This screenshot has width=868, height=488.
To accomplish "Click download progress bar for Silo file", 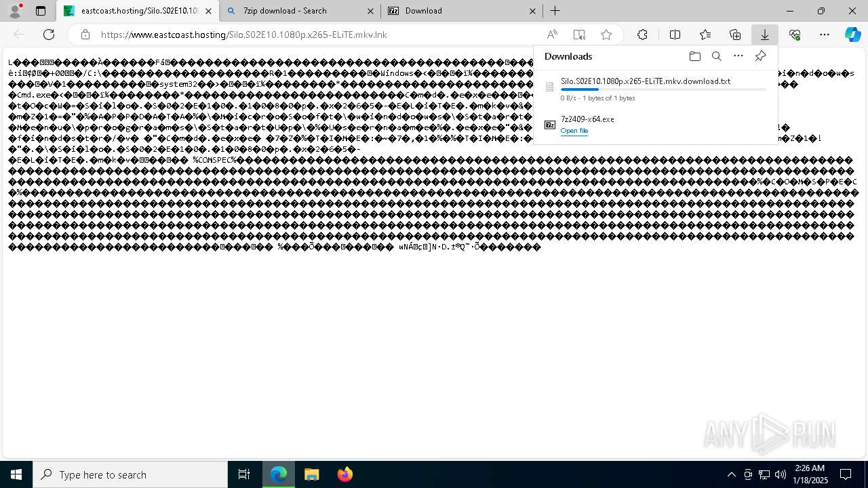I will coord(663,89).
